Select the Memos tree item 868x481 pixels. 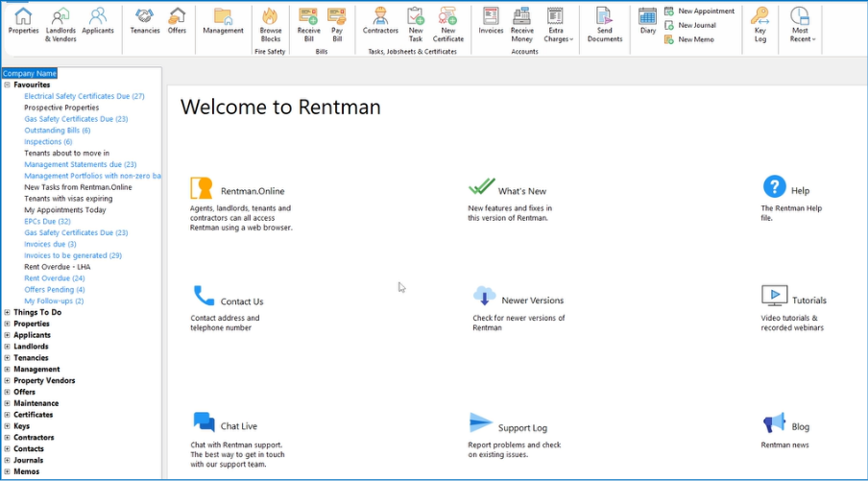point(26,471)
